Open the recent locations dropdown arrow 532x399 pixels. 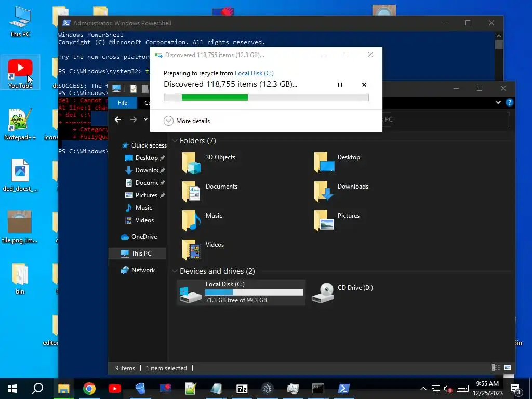145,119
